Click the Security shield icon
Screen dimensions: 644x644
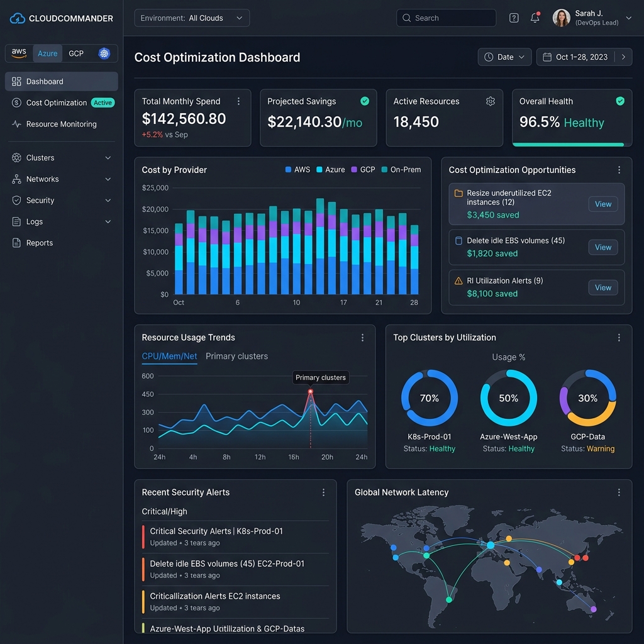click(x=16, y=201)
